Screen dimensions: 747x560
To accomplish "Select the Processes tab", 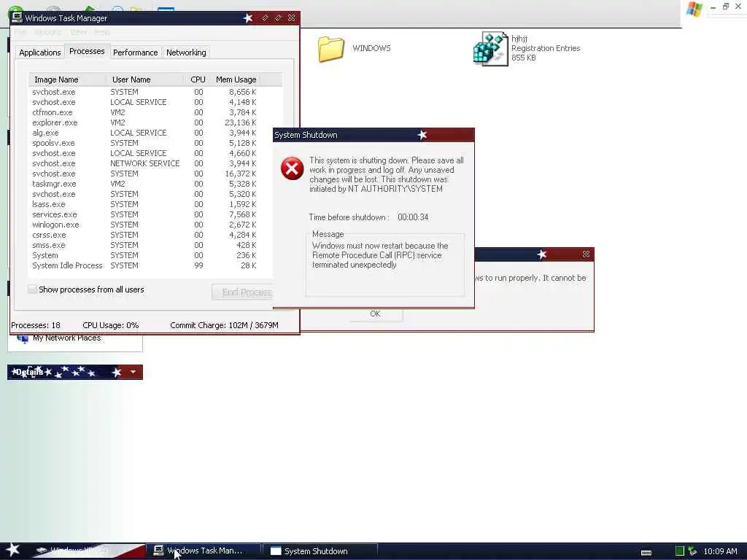I will 87,51.
